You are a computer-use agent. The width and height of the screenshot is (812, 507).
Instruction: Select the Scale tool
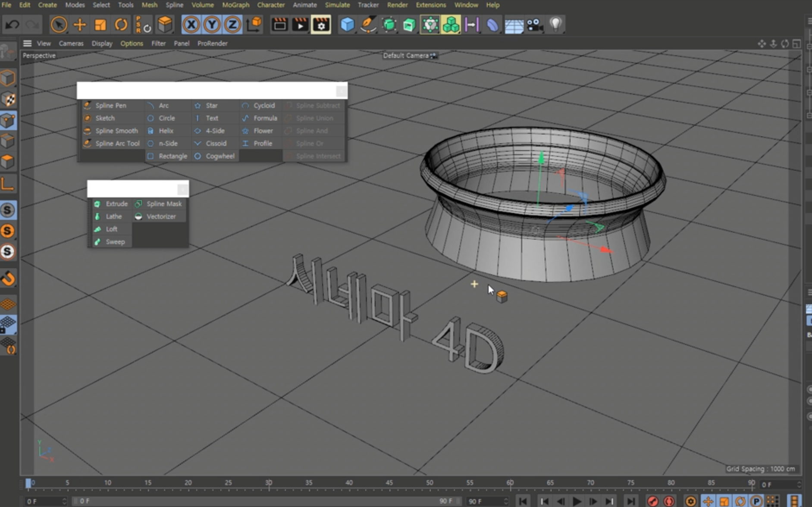(x=100, y=25)
